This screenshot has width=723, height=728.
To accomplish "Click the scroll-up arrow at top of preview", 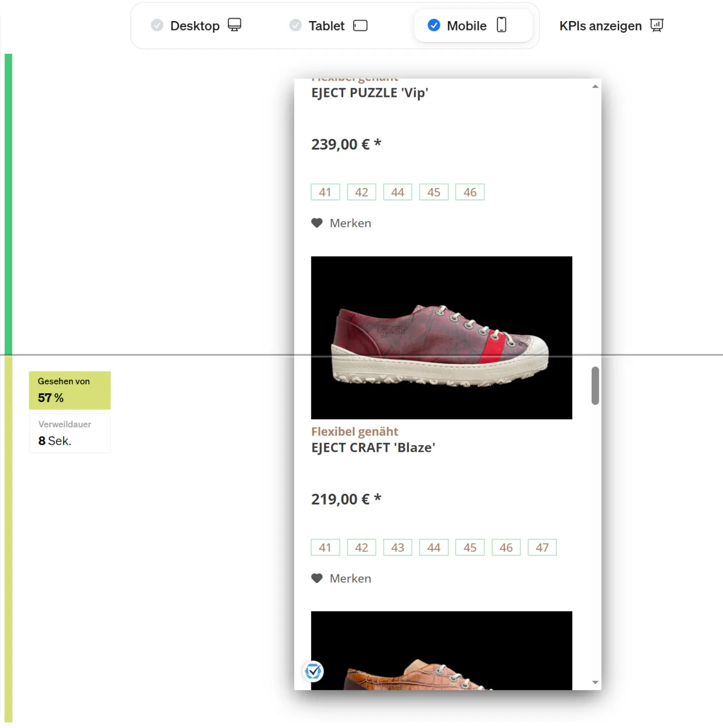I will click(594, 86).
